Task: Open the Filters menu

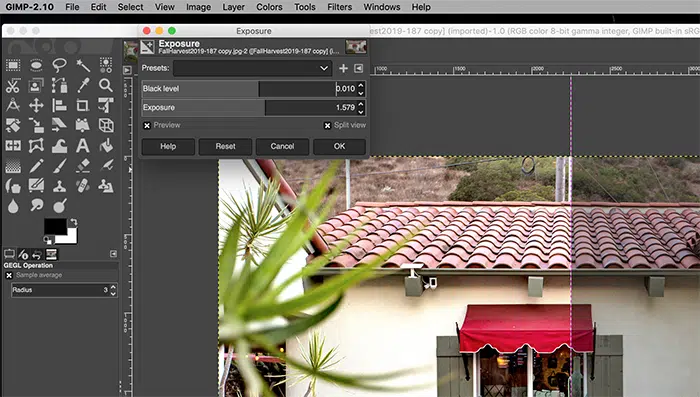Action: (x=339, y=7)
